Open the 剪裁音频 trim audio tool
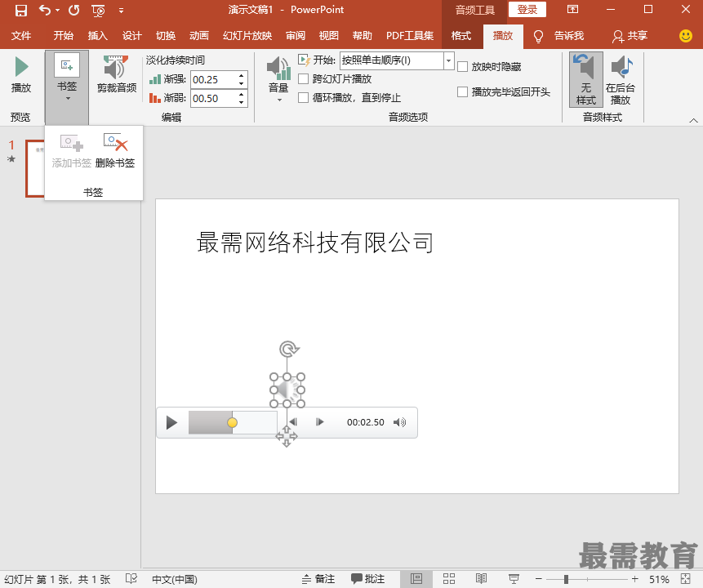 117,74
